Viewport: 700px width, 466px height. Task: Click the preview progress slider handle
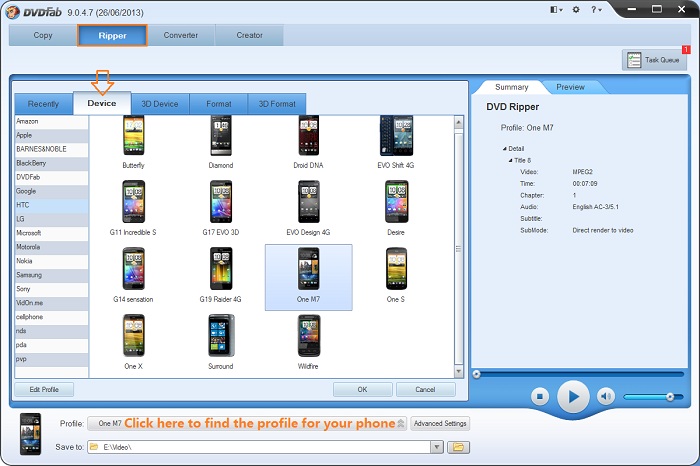click(x=477, y=374)
